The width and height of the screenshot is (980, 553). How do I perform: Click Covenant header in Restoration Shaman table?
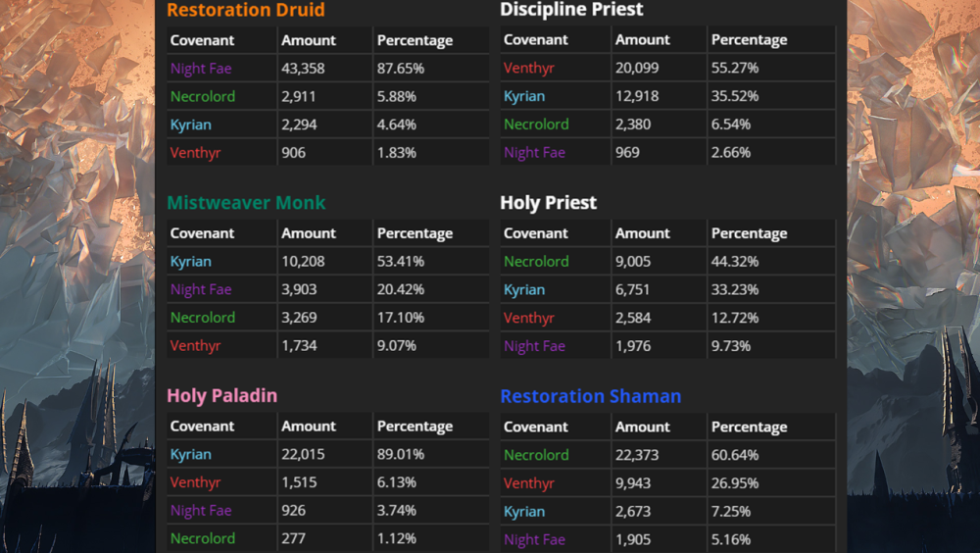(535, 427)
